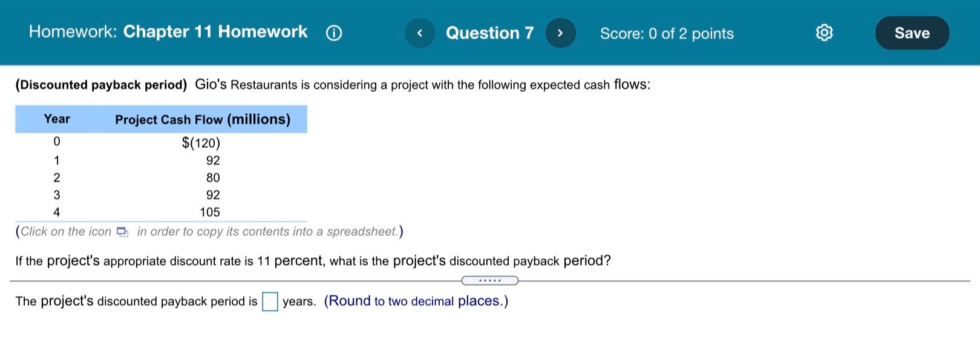Click the Score: 0 of 2 points text
The height and width of the screenshot is (353, 980).
tap(666, 34)
